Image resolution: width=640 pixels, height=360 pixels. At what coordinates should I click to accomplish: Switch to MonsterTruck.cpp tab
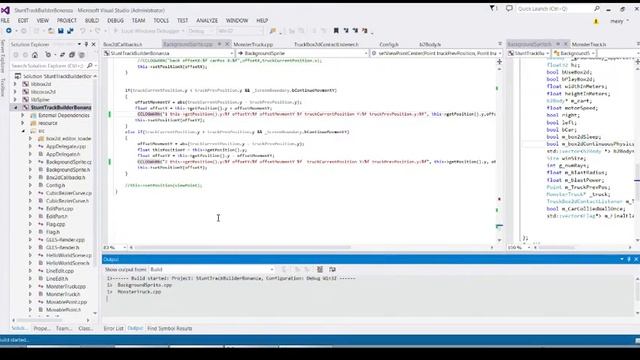click(253, 44)
